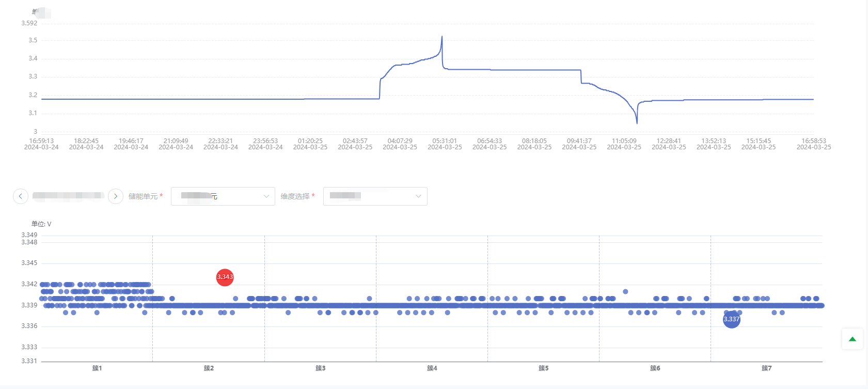868x389 pixels.
Task: Expand the 维度选择 dropdown
Action: click(x=375, y=196)
